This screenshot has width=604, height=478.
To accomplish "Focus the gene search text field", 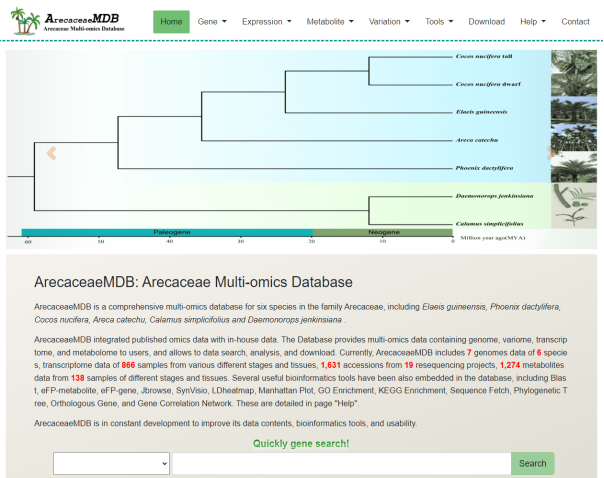I will 342,463.
